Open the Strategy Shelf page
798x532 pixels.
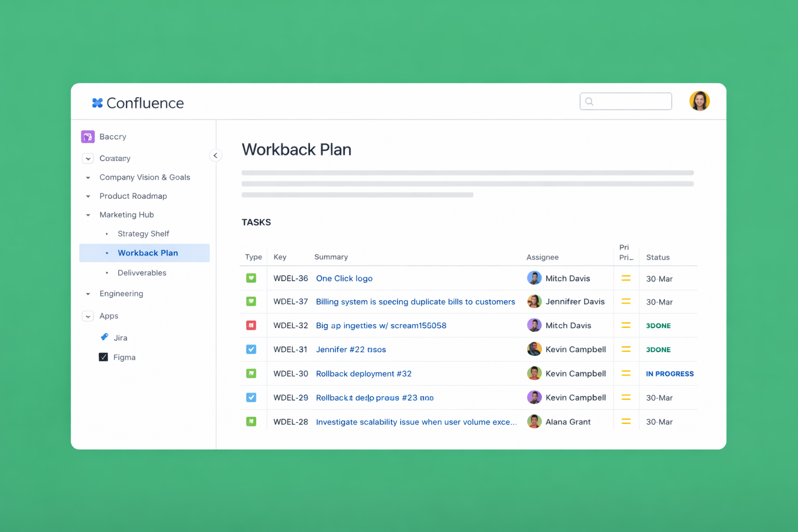click(x=143, y=233)
